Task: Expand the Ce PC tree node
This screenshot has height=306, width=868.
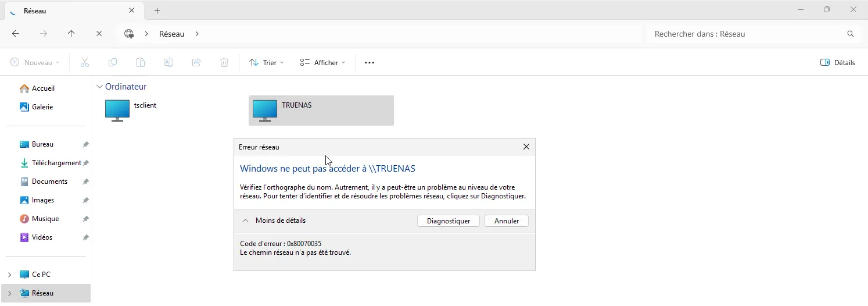Action: pyautogui.click(x=9, y=275)
